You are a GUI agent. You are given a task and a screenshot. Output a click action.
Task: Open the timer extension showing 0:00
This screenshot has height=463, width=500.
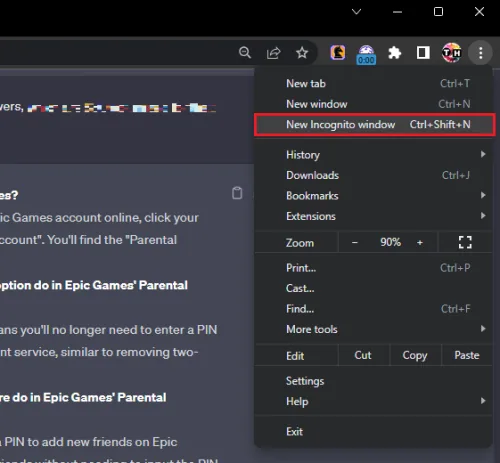click(366, 54)
